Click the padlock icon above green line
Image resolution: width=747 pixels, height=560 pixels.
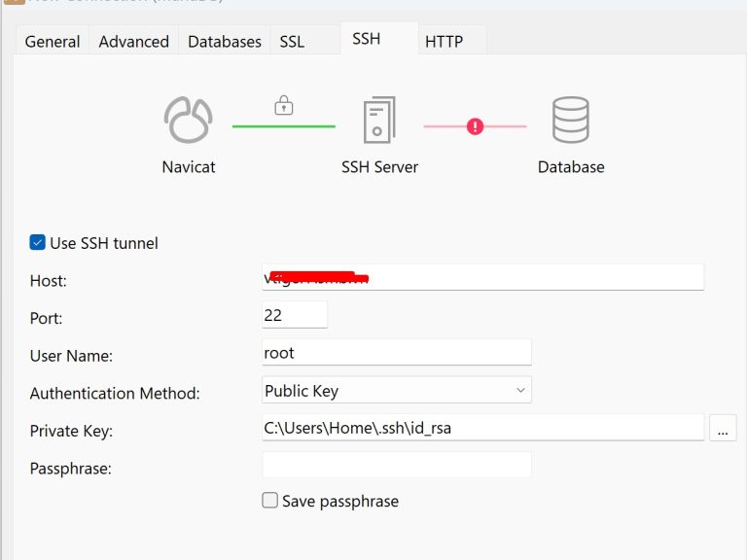point(284,105)
